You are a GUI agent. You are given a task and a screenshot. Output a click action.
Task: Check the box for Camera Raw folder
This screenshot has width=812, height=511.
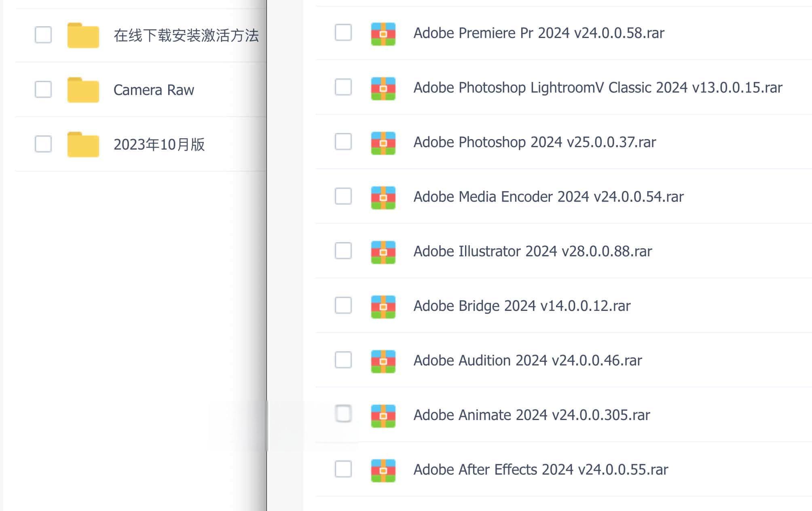click(43, 89)
